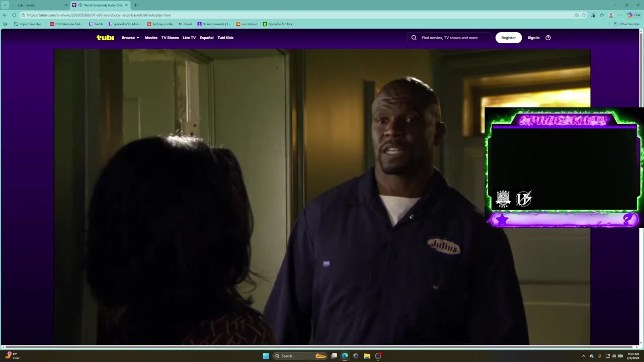Open spadeskii22's Mod bookmark
This screenshot has width=644, height=362.
(125, 24)
